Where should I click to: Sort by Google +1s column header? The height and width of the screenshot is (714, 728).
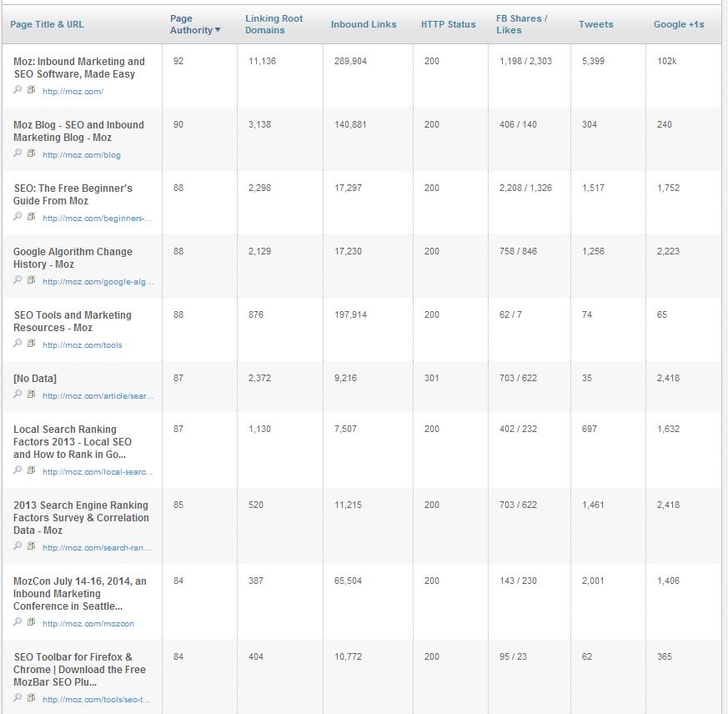[679, 24]
